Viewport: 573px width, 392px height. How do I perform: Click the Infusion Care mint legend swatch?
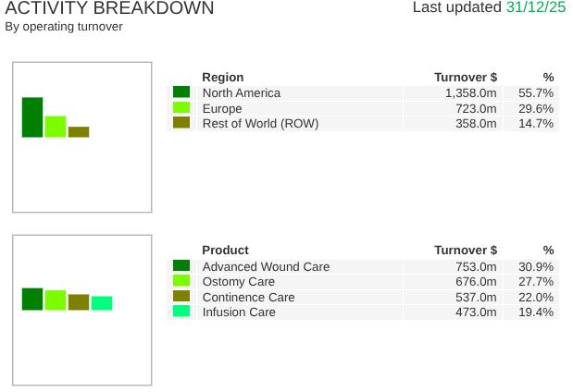click(x=181, y=312)
